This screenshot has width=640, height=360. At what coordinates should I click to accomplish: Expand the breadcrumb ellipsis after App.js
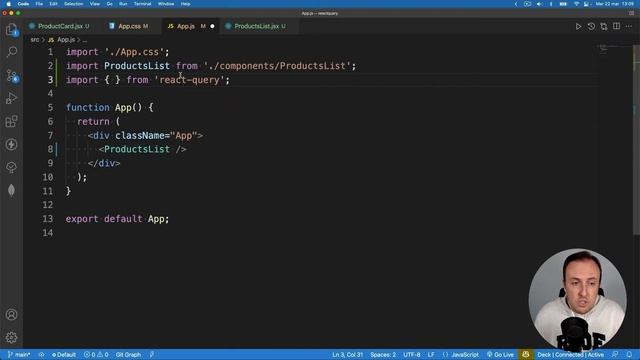tap(84, 40)
